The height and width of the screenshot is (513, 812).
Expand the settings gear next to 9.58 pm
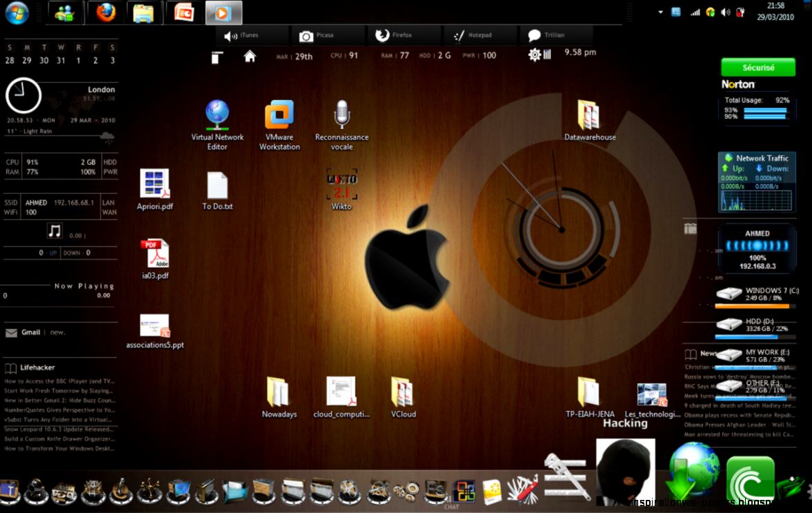[535, 53]
